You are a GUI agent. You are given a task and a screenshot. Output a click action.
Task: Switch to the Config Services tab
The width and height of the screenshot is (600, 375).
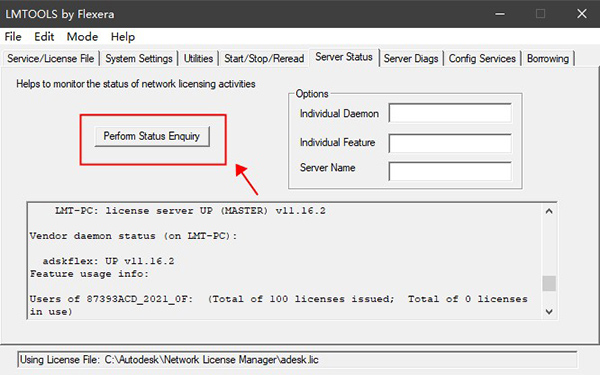[482, 59]
